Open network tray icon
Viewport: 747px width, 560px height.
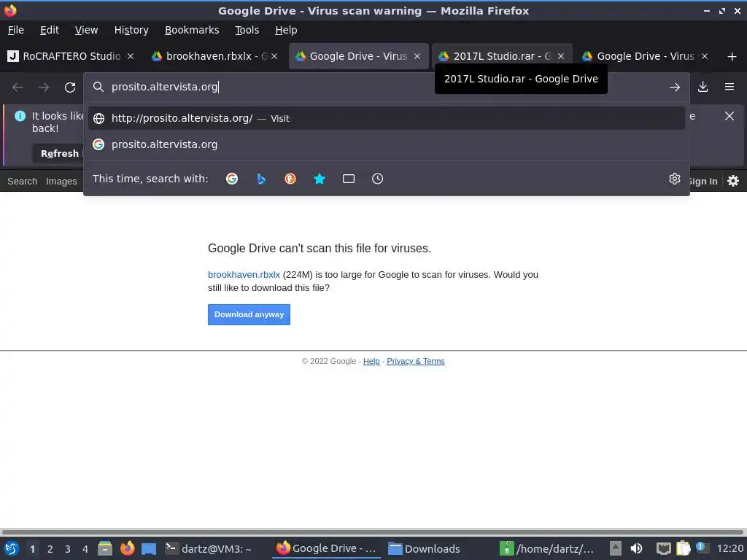pos(663,548)
